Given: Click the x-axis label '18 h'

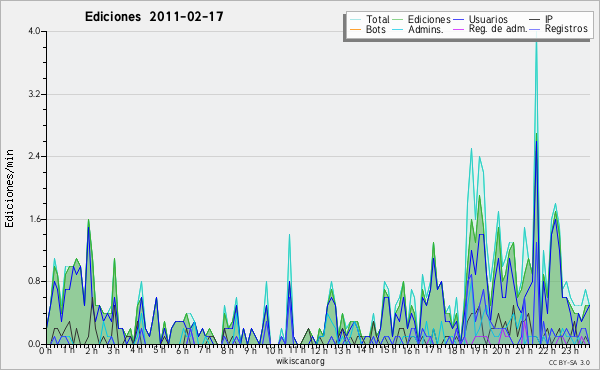Looking at the screenshot, I should [456, 350].
